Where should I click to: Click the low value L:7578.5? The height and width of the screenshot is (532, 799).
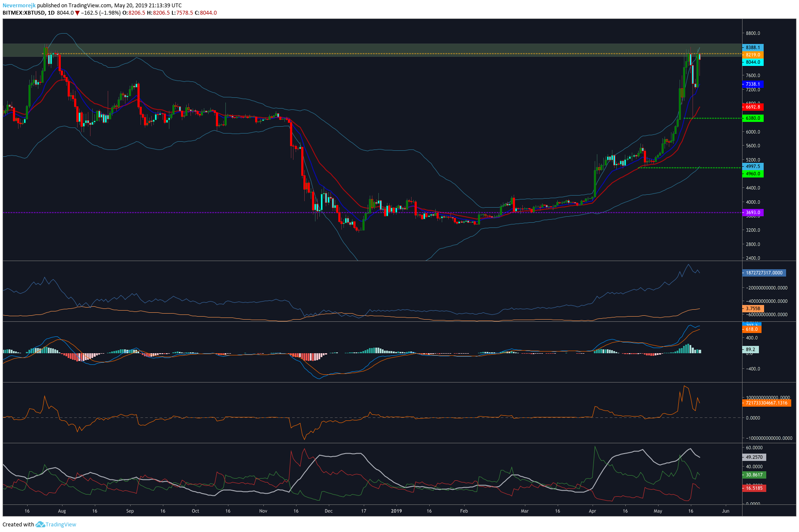(x=182, y=13)
